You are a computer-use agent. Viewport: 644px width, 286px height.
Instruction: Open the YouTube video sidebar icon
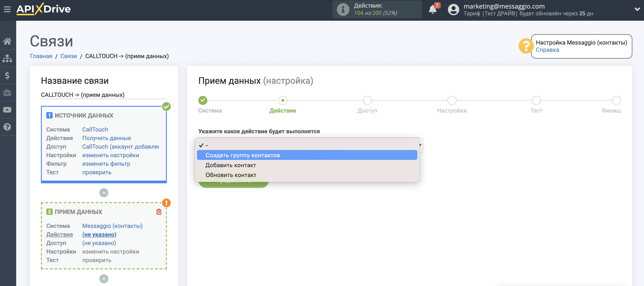click(7, 110)
